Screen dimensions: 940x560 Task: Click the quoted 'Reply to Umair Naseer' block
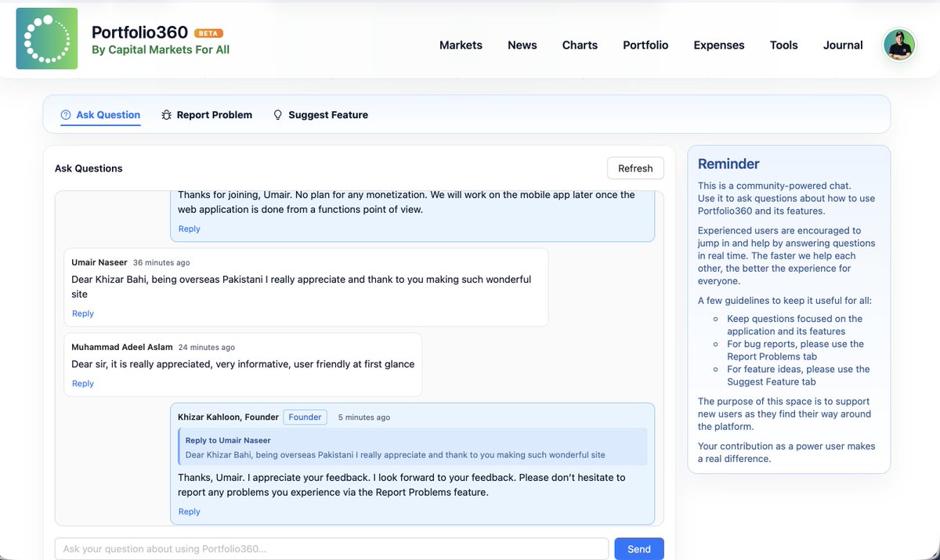413,446
